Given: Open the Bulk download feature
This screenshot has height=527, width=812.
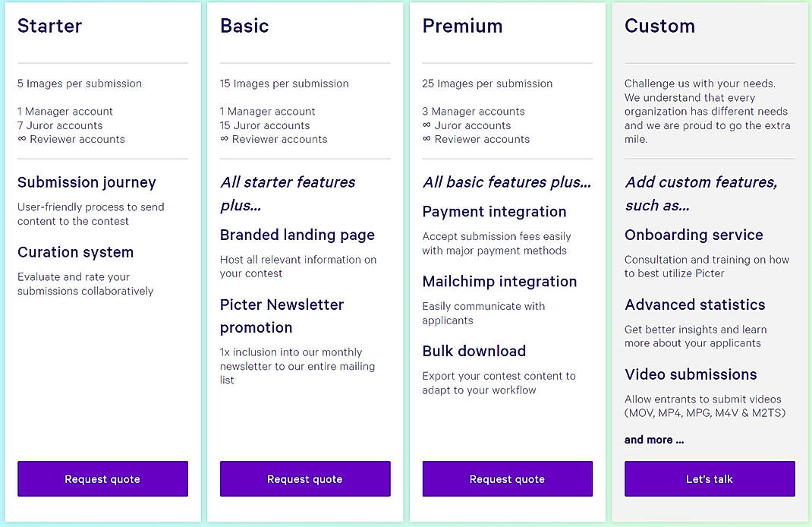Looking at the screenshot, I should point(474,351).
